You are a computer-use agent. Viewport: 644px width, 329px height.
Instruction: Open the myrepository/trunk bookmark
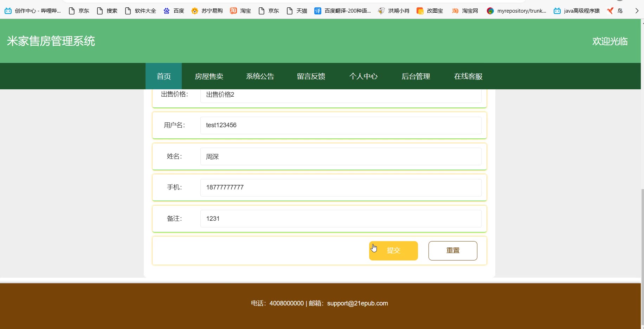pyautogui.click(x=516, y=11)
